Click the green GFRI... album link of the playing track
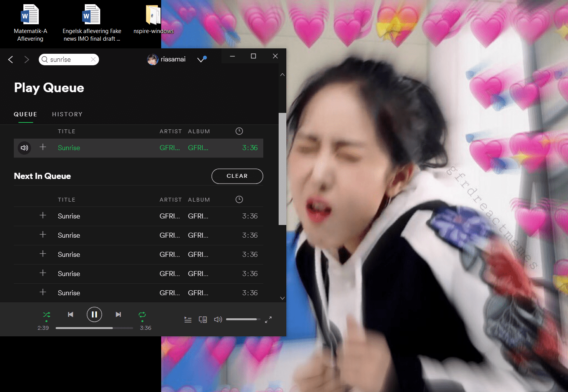Viewport: 568px width, 392px height. tap(198, 148)
